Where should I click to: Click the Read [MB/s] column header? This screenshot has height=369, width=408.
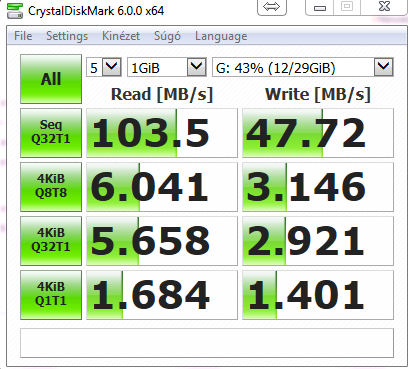pos(162,94)
